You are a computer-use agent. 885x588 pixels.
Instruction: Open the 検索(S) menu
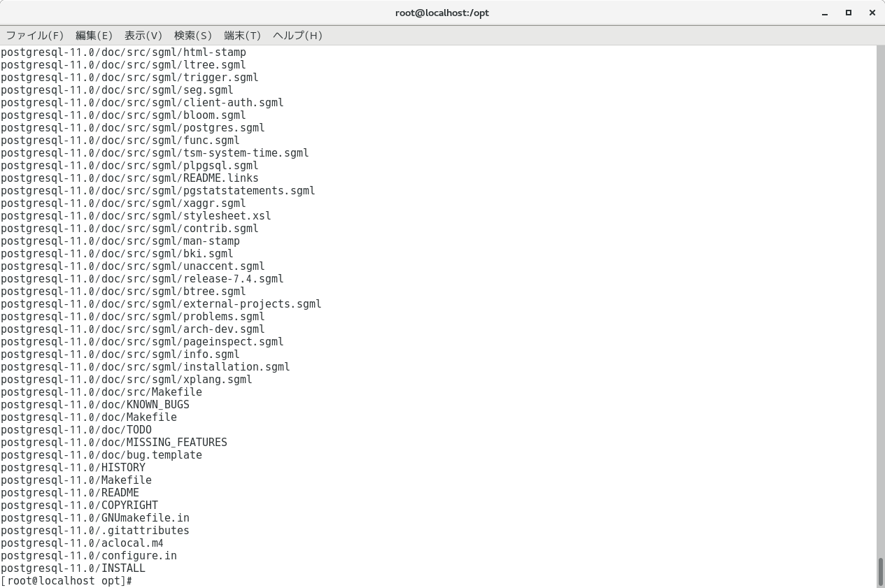[193, 36]
